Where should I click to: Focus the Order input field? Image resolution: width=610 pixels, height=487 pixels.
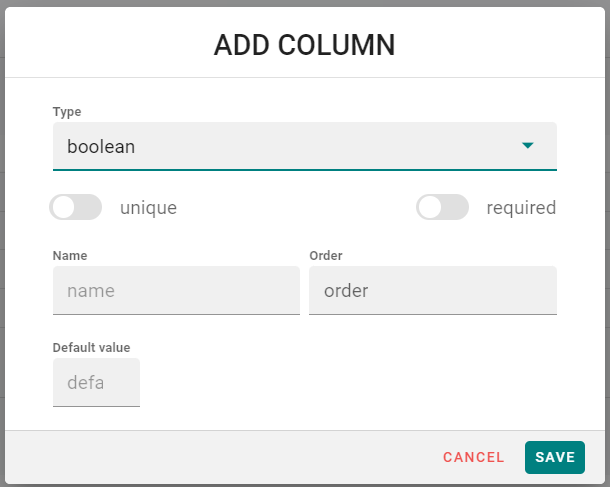pos(433,291)
